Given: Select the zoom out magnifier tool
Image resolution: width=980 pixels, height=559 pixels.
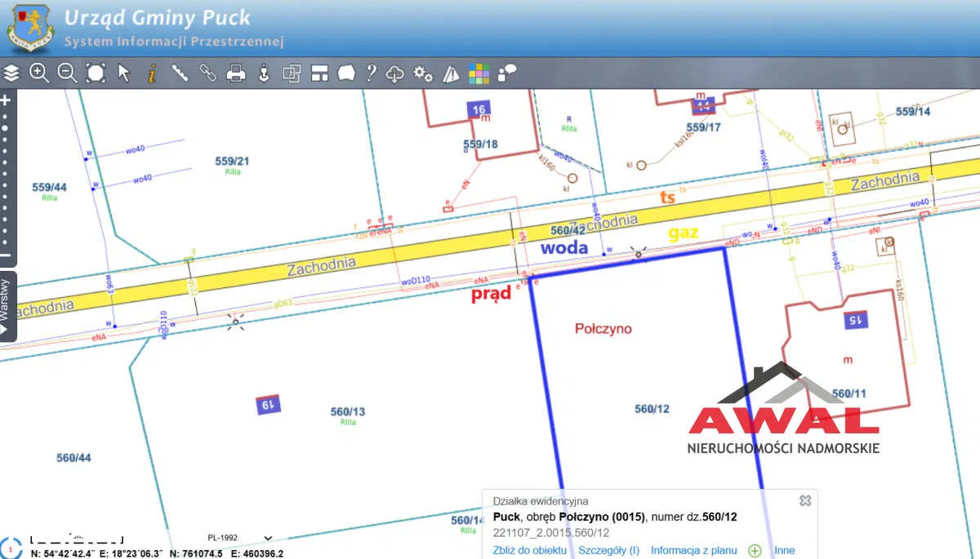Looking at the screenshot, I should (x=67, y=73).
